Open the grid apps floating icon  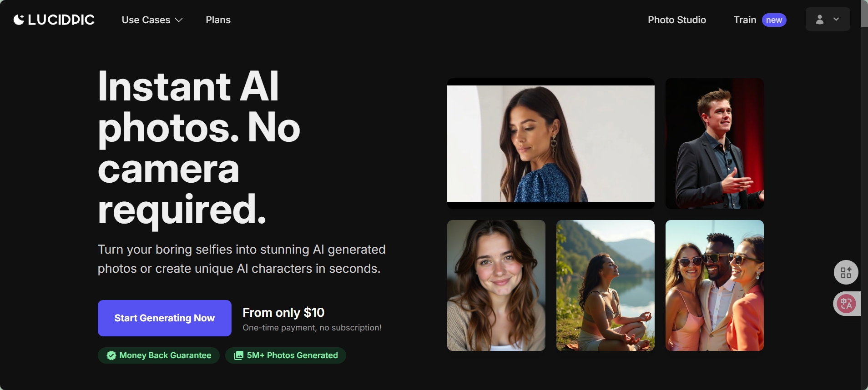846,272
